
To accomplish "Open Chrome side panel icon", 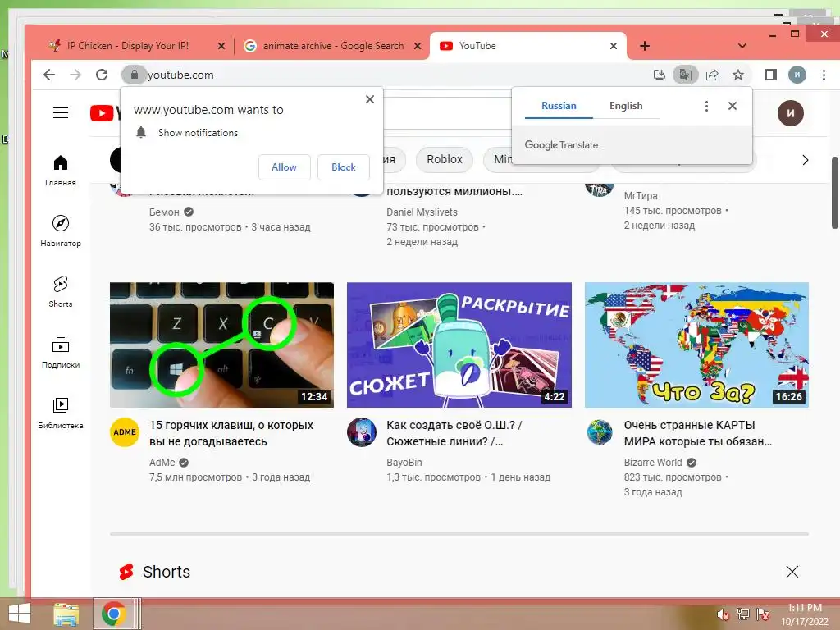I will tap(771, 75).
